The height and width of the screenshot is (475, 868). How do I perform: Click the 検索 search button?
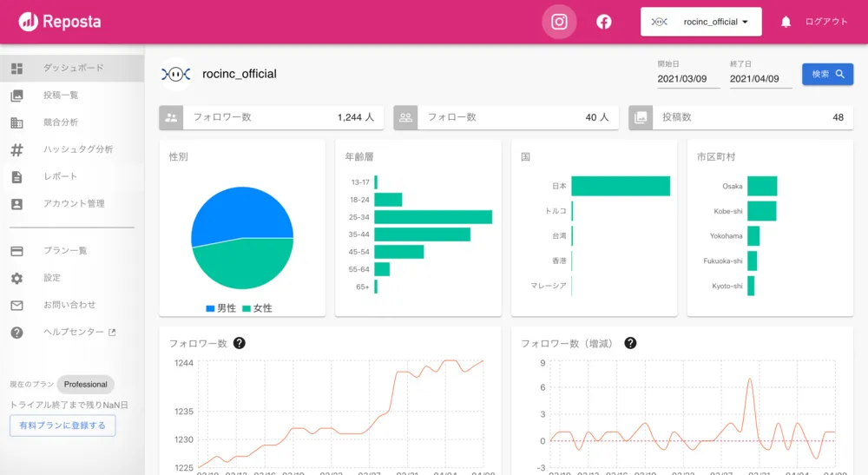click(827, 75)
